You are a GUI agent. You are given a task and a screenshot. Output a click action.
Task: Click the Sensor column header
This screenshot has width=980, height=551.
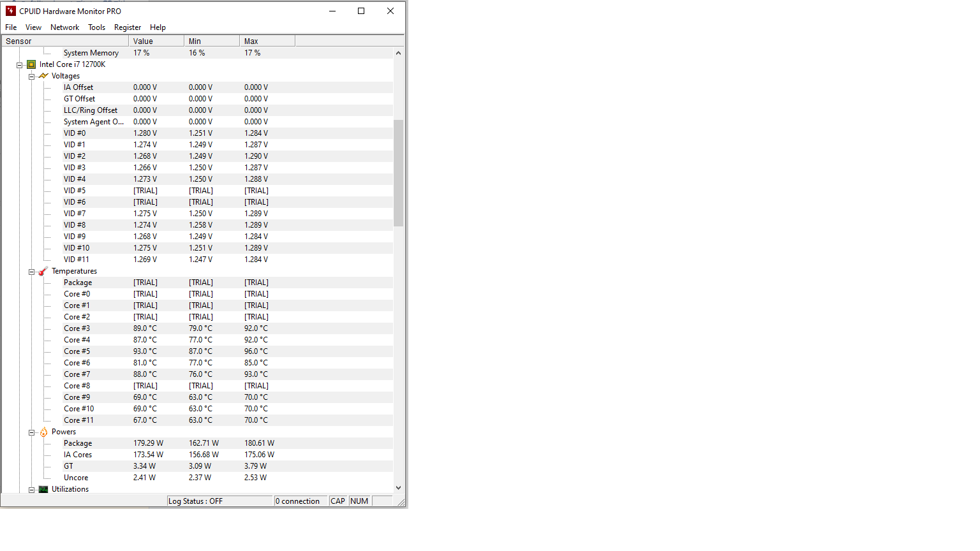(65, 41)
